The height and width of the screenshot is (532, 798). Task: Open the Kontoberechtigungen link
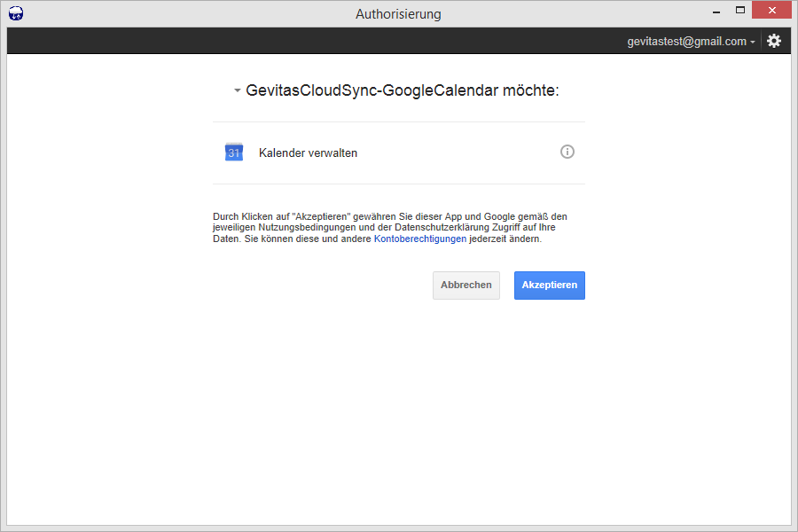[420, 239]
